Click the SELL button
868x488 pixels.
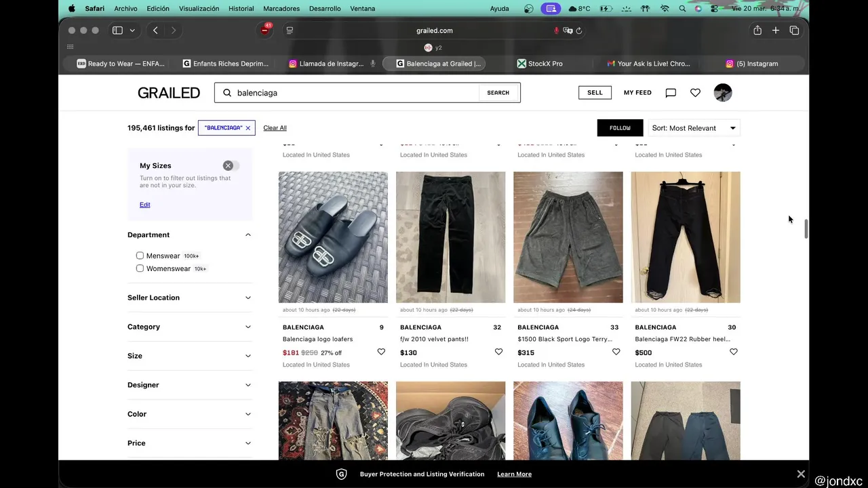click(x=595, y=93)
